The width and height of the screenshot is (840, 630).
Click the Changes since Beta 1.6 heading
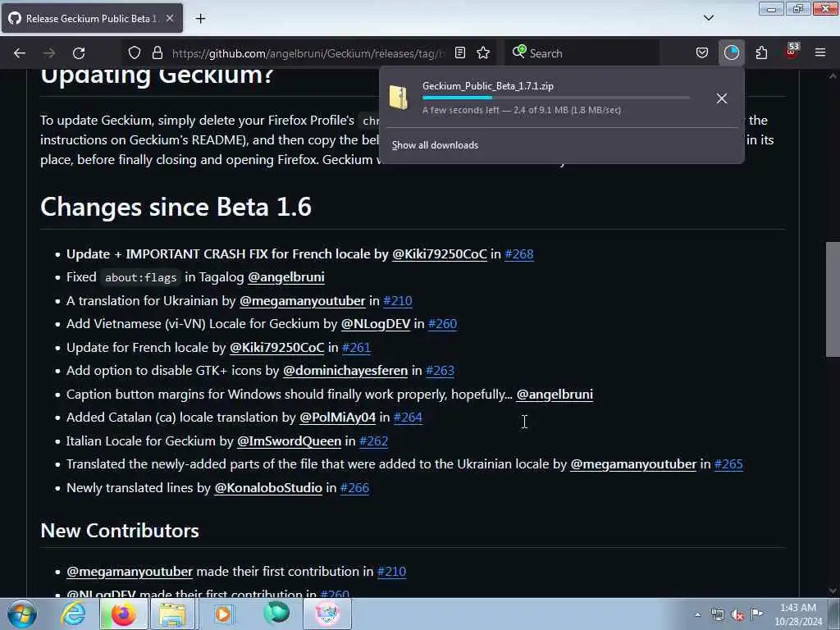(x=176, y=207)
